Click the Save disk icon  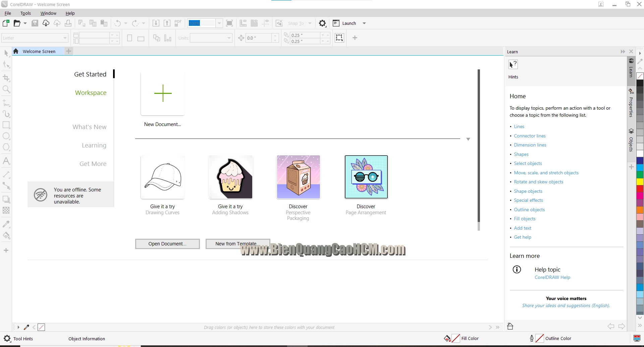[35, 23]
